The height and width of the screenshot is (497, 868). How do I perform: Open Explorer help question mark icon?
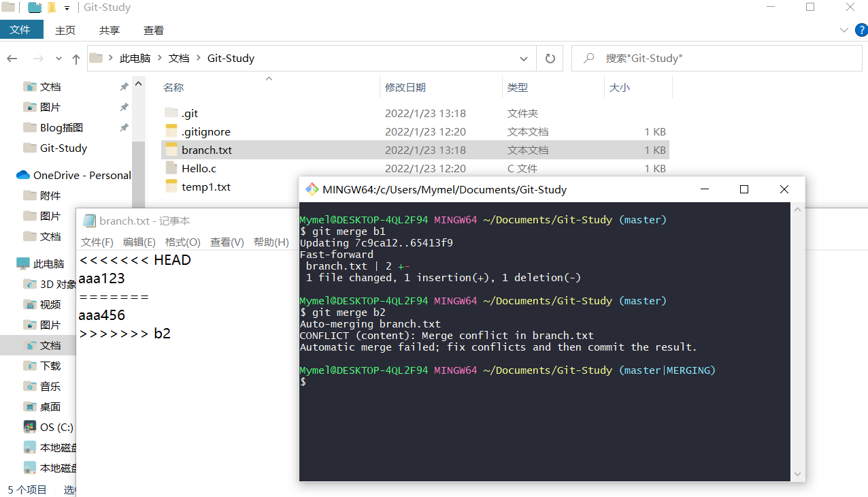861,31
